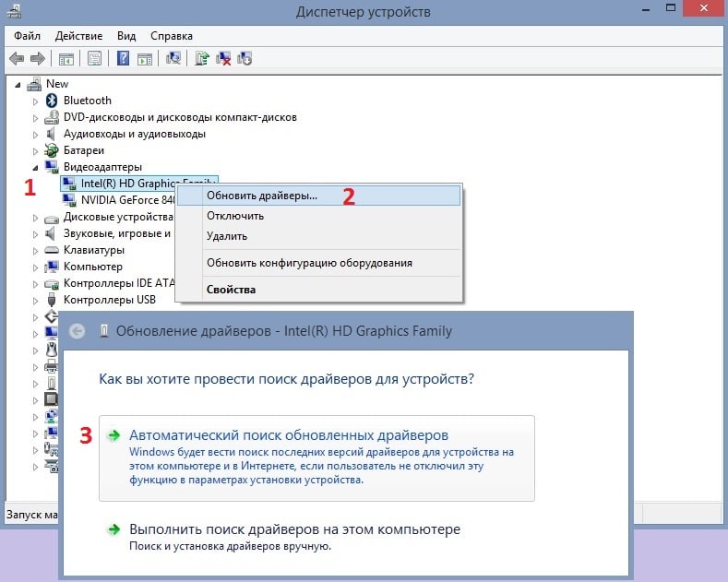
Task: Collapse the root New node
Action: [x=18, y=85]
